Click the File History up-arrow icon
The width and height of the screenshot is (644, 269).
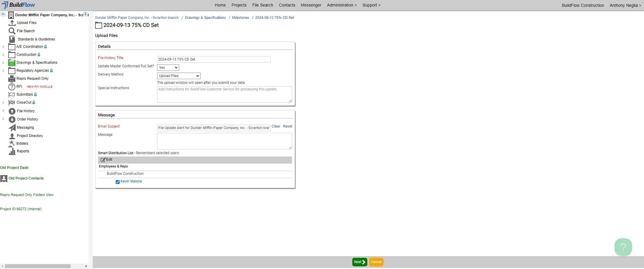pos(12,111)
